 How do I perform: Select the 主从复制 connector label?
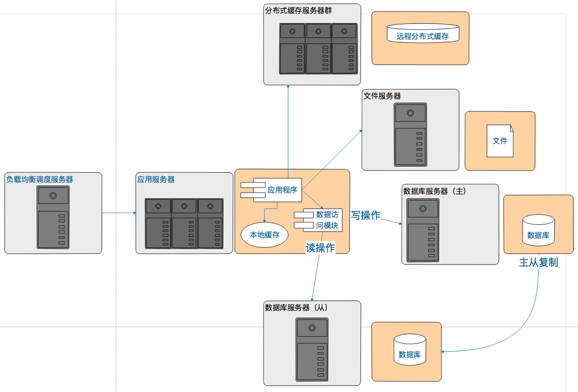click(x=539, y=262)
